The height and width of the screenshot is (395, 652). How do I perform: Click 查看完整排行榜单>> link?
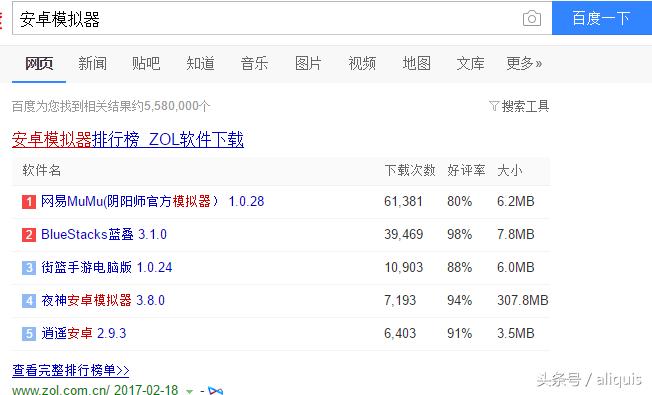pos(71,370)
